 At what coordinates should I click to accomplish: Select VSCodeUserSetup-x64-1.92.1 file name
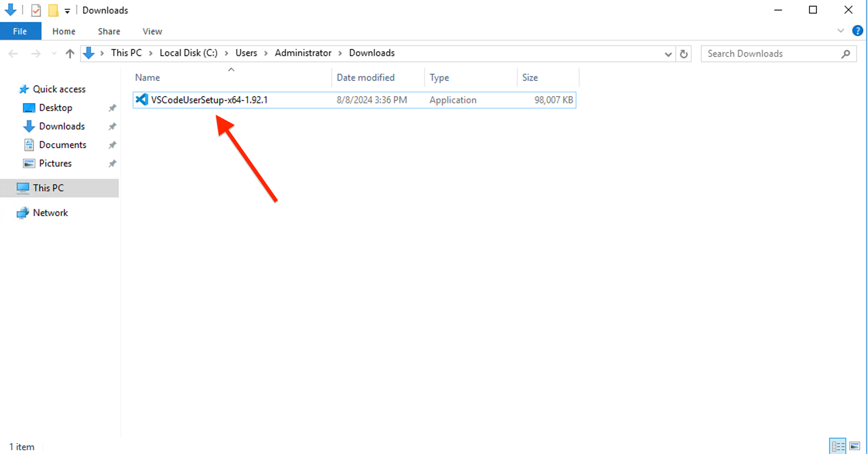[x=209, y=100]
